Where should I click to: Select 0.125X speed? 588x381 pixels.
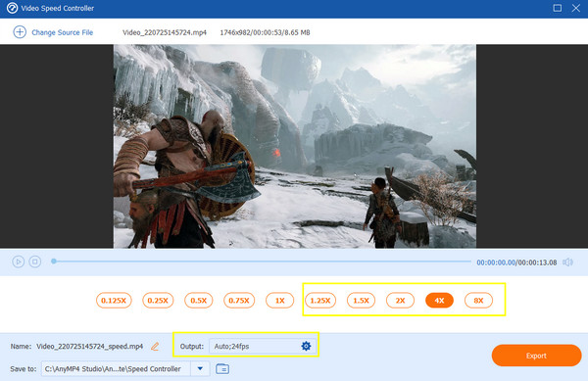(114, 301)
